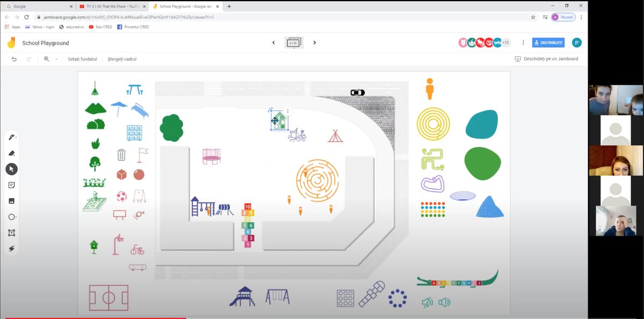
Task: Expand the frame bar thumbnail
Action: point(294,42)
